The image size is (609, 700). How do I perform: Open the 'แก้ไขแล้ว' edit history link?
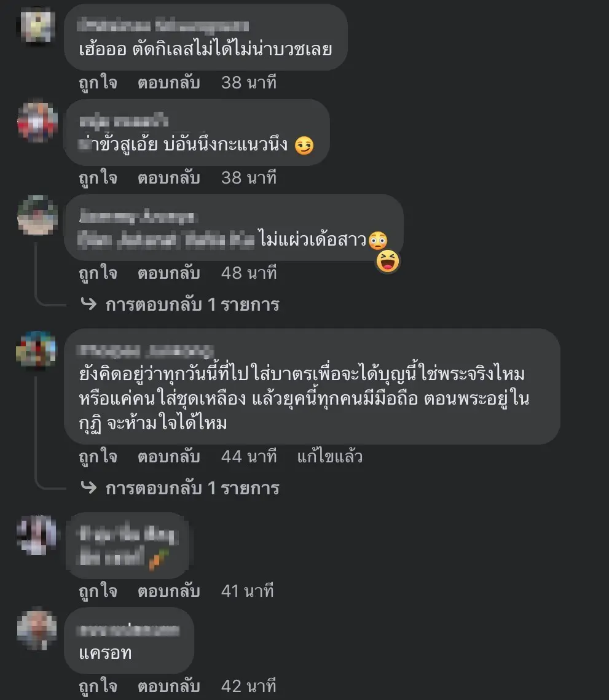[330, 456]
